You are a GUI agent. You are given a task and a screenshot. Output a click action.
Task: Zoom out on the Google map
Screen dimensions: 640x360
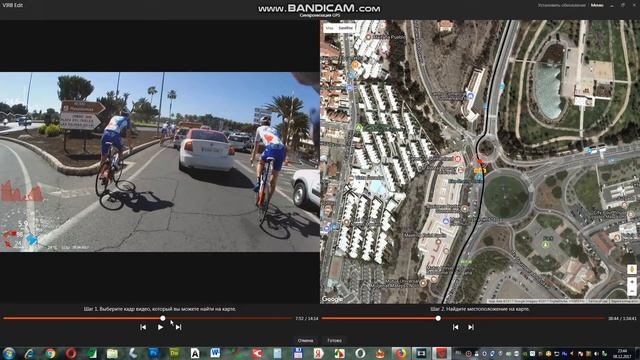coord(632,291)
